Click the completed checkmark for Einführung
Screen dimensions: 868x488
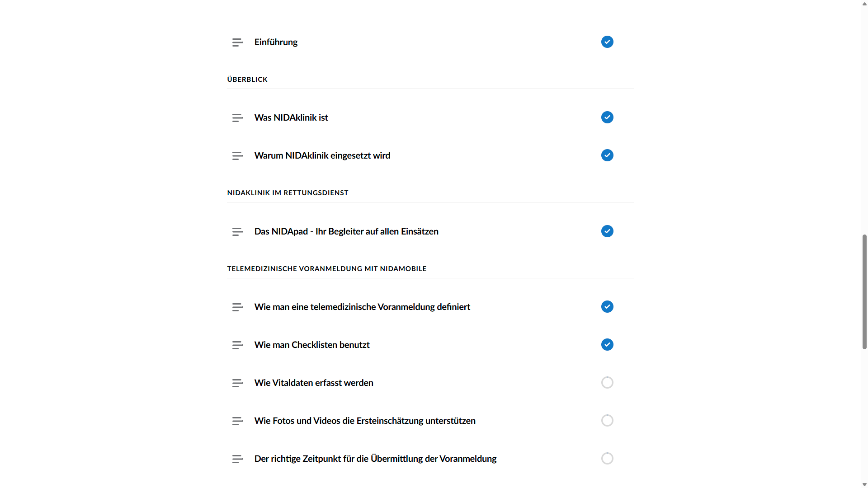point(607,42)
